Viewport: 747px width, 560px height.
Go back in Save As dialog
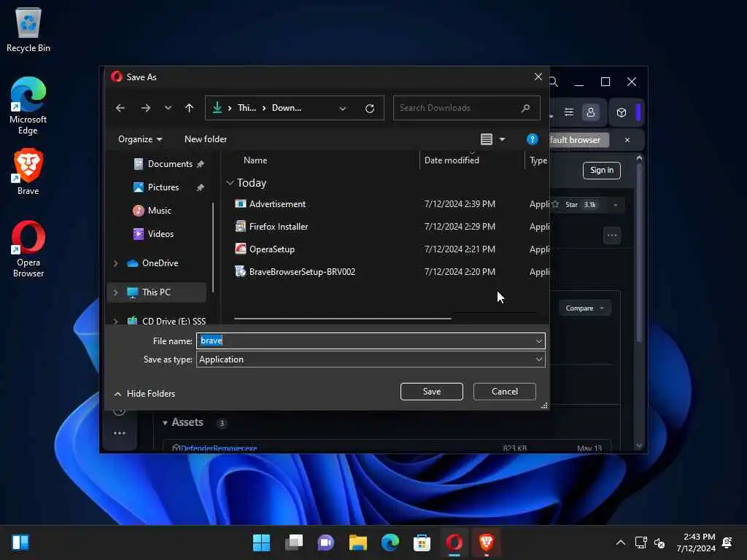pos(120,108)
